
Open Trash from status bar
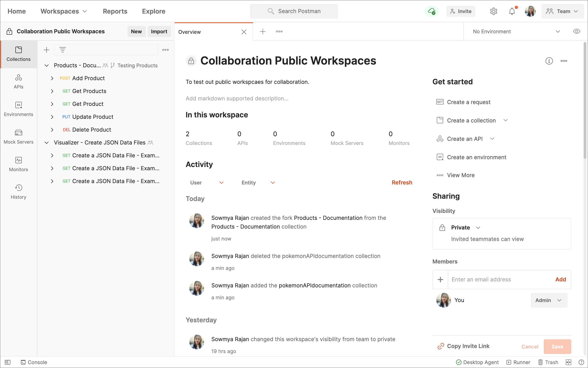click(x=548, y=362)
